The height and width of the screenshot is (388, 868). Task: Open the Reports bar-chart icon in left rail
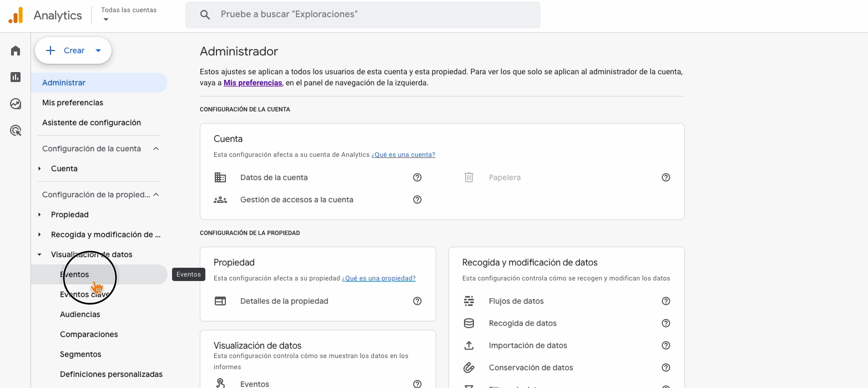[x=16, y=77]
